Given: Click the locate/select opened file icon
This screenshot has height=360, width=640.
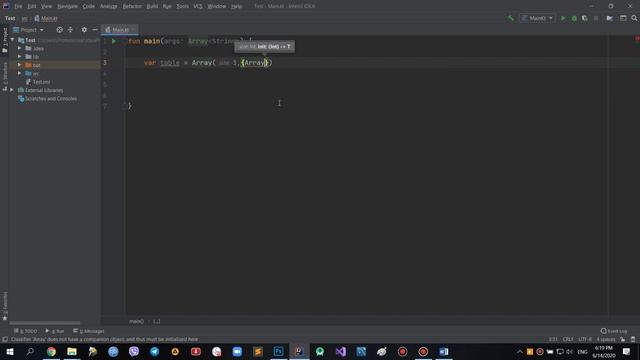Looking at the screenshot, I should pyautogui.click(x=60, y=30).
